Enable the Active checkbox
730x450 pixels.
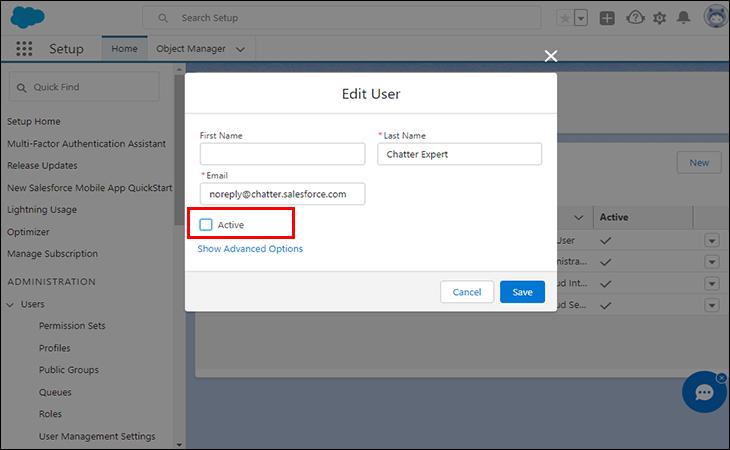206,225
